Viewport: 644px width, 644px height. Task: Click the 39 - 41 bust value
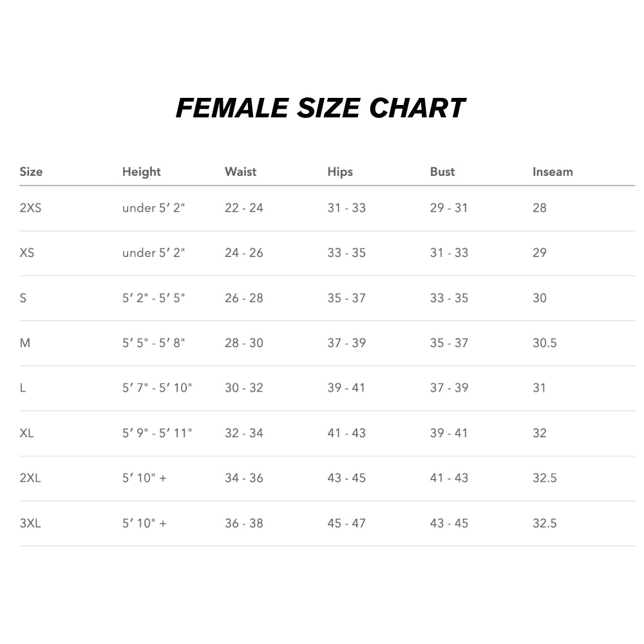point(449,433)
